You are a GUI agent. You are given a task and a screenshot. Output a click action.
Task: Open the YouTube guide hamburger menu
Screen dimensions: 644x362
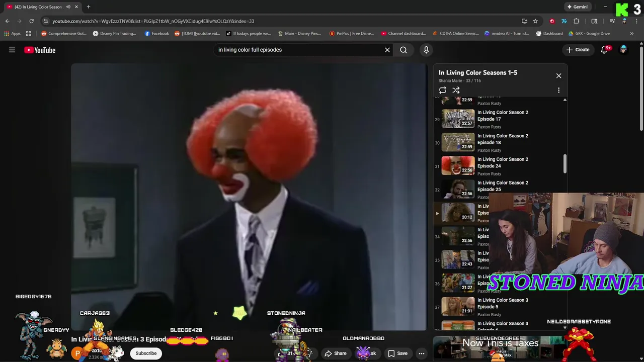coord(12,50)
